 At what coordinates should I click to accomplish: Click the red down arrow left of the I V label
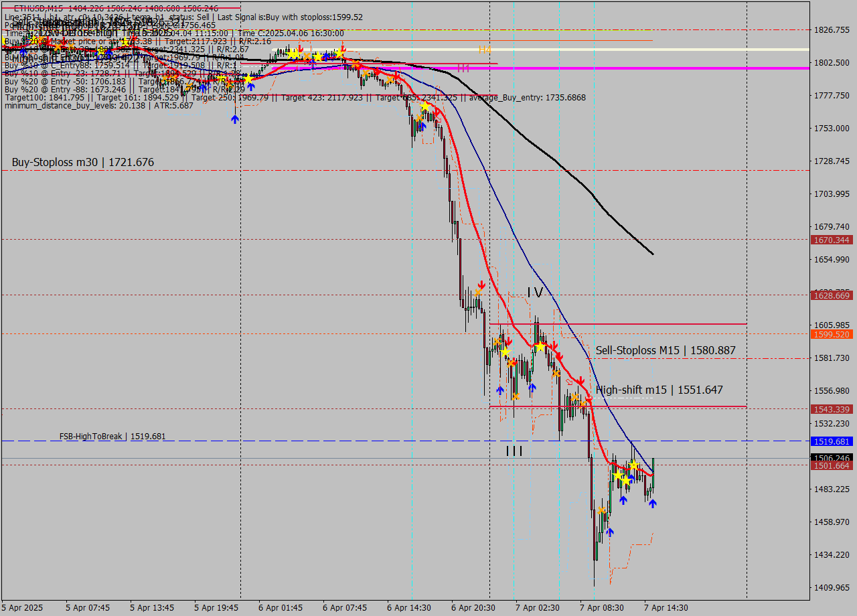(x=481, y=285)
